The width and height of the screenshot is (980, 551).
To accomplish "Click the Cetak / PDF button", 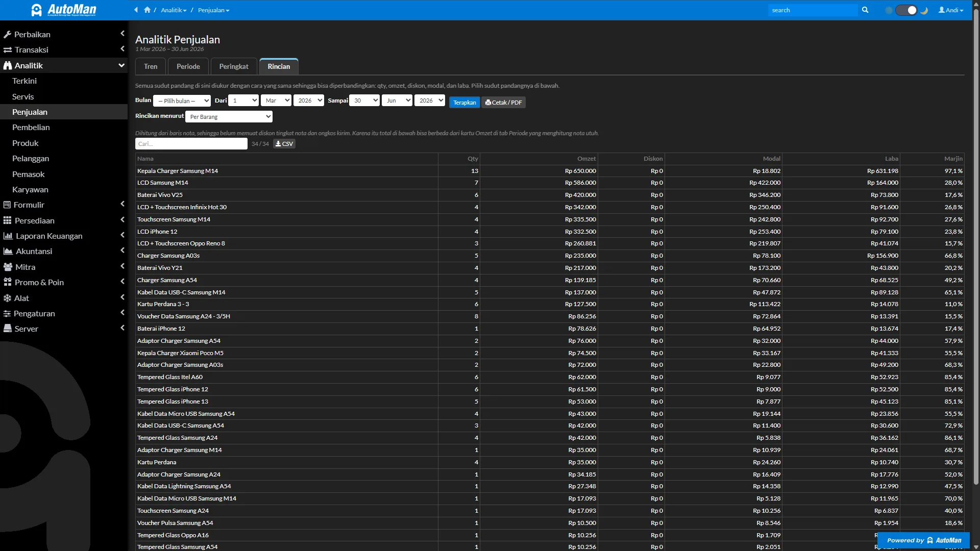I will pos(504,103).
